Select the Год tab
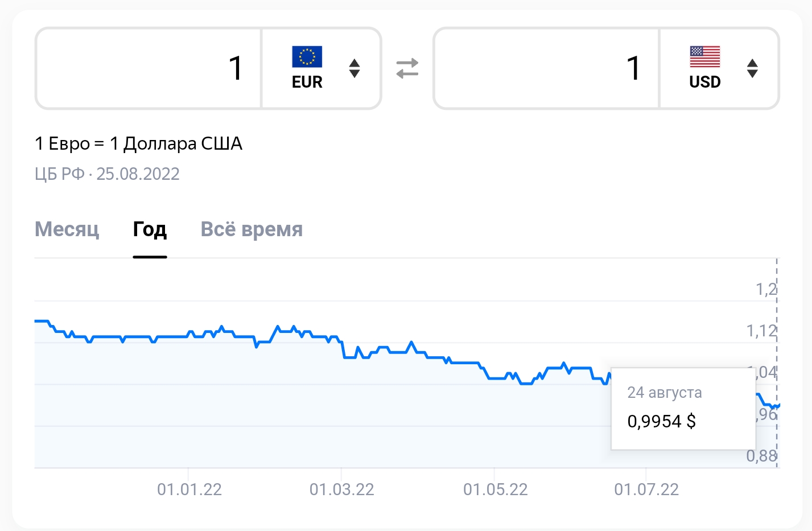Image resolution: width=812 pixels, height=531 pixels. pyautogui.click(x=150, y=229)
